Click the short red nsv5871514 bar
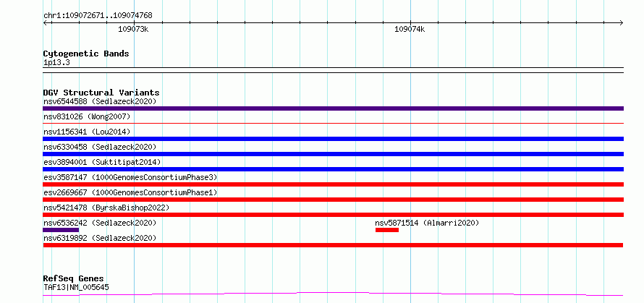 (387, 230)
